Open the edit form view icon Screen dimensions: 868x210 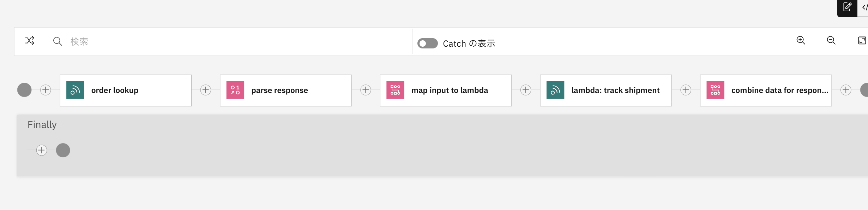[847, 7]
